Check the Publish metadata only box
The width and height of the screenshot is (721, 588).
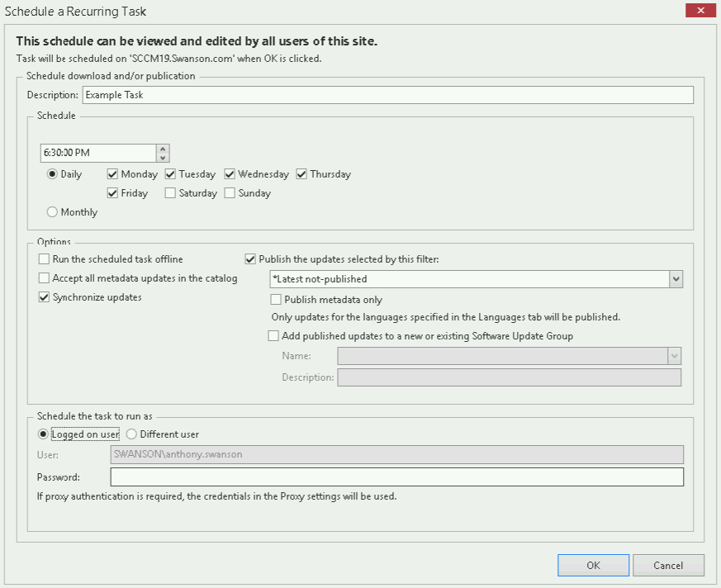(x=277, y=300)
